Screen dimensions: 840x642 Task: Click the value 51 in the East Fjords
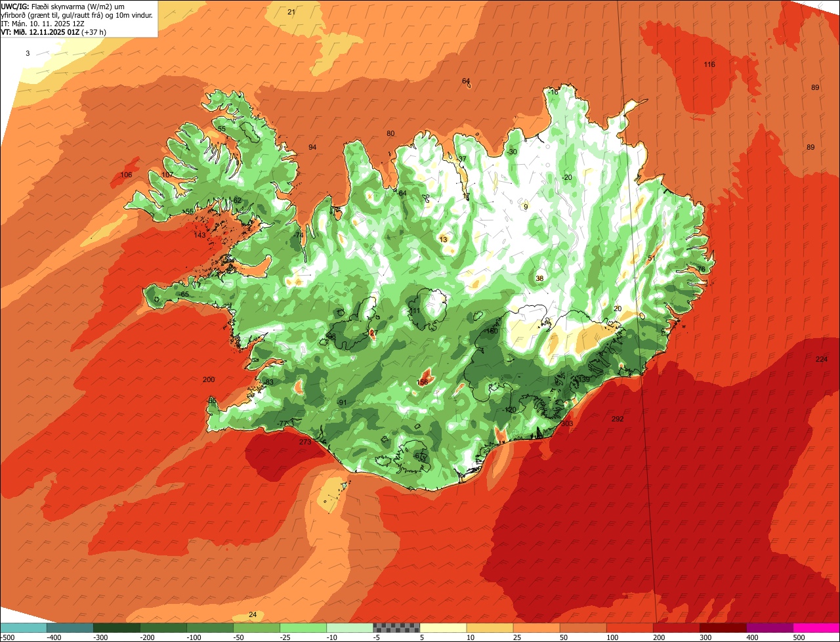point(652,258)
